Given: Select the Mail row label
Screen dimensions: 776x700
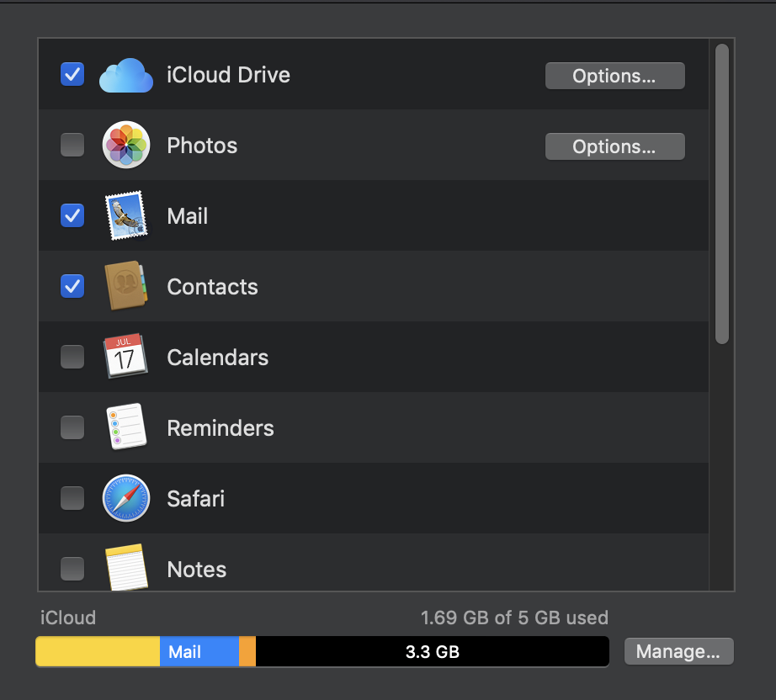Looking at the screenshot, I should point(188,216).
